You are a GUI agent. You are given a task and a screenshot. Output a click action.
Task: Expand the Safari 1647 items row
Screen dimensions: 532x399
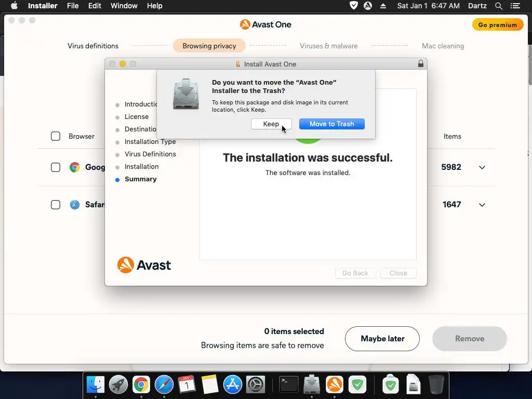click(x=482, y=205)
